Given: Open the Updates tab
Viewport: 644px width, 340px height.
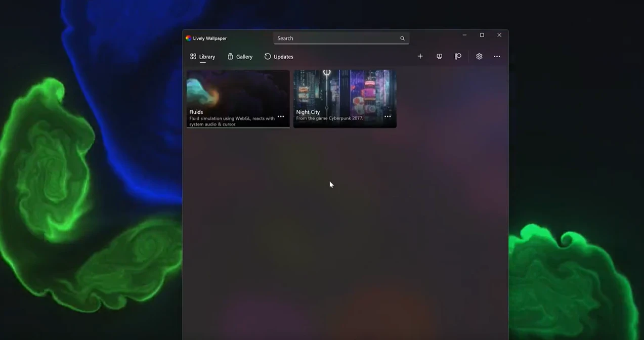Looking at the screenshot, I should pyautogui.click(x=279, y=57).
